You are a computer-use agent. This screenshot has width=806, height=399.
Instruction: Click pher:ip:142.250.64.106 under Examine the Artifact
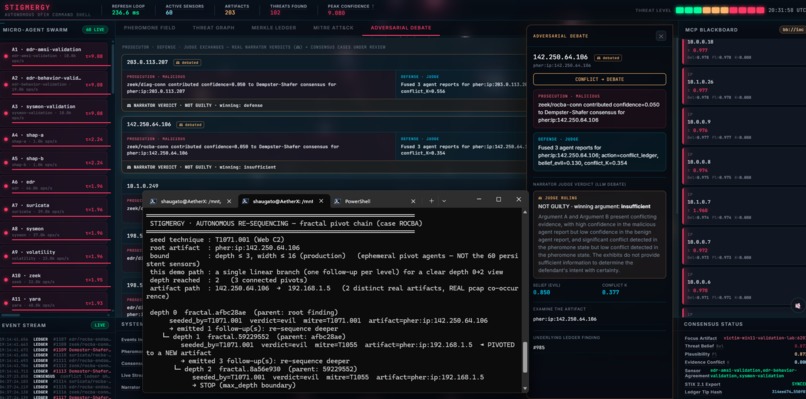click(564, 319)
